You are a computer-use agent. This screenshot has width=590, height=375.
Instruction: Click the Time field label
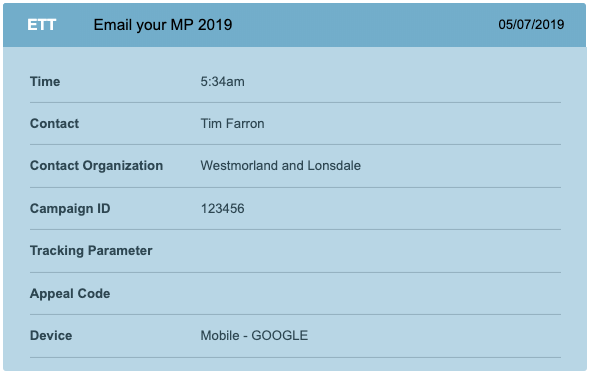(45, 81)
